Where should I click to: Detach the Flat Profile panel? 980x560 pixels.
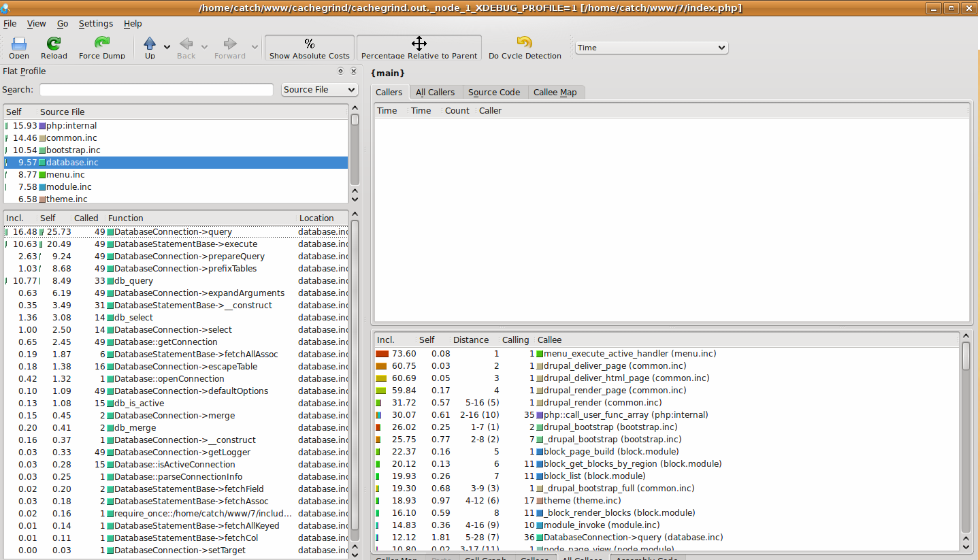coord(341,71)
